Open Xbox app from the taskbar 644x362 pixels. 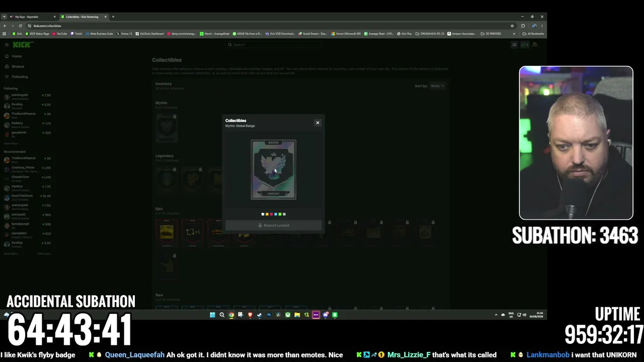point(288,315)
